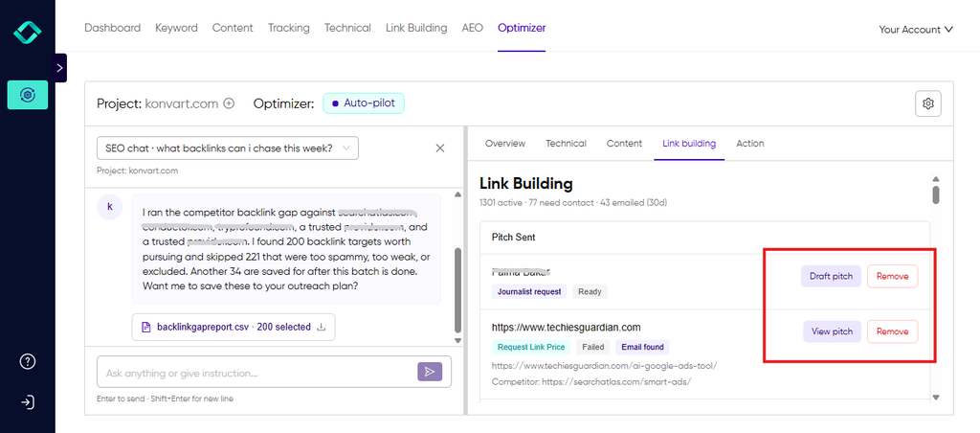This screenshot has height=433, width=980.
Task: Open the Optimizer sidebar icon
Action: pos(28,95)
